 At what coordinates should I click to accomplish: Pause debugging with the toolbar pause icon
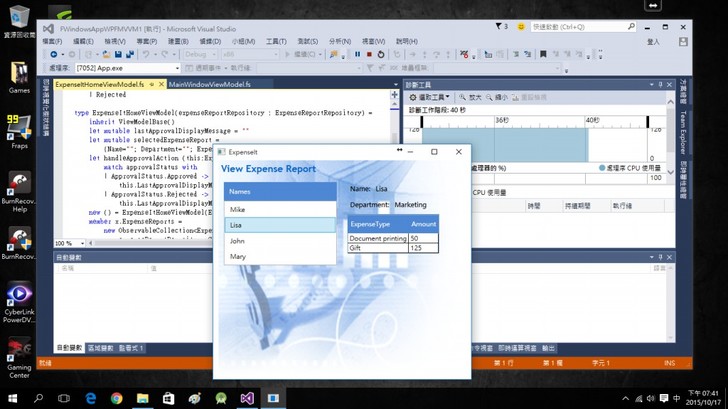click(x=357, y=55)
